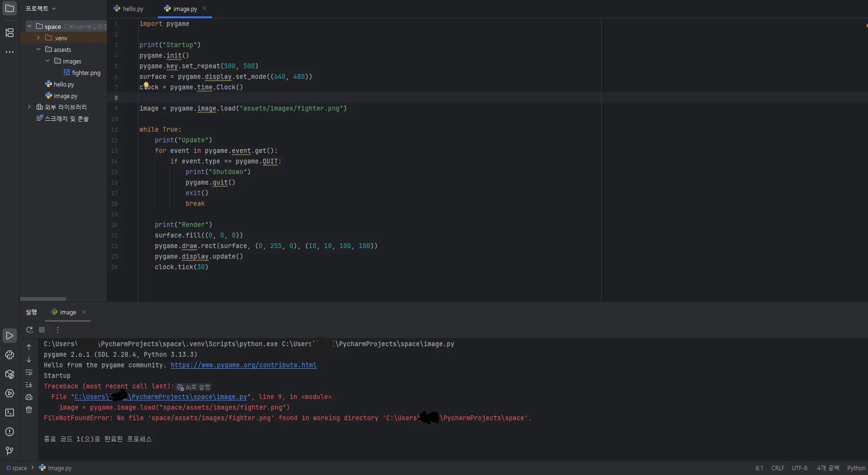The width and height of the screenshot is (868, 475).
Task: Change CRLF line separator setting
Action: pyautogui.click(x=778, y=468)
